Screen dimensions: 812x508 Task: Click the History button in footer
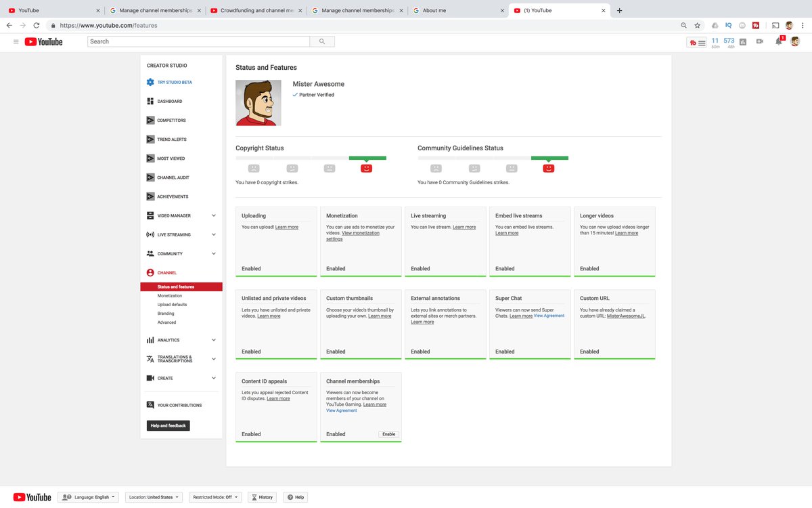[263, 497]
